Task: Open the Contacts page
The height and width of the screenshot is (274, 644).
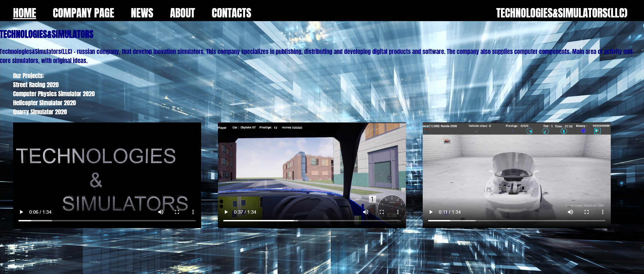Action: point(231,13)
